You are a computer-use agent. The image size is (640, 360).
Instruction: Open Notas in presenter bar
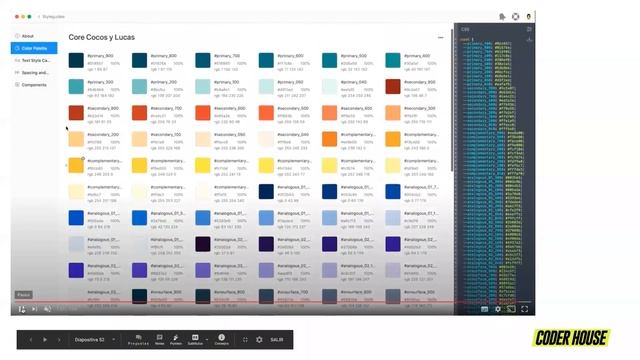point(160,340)
